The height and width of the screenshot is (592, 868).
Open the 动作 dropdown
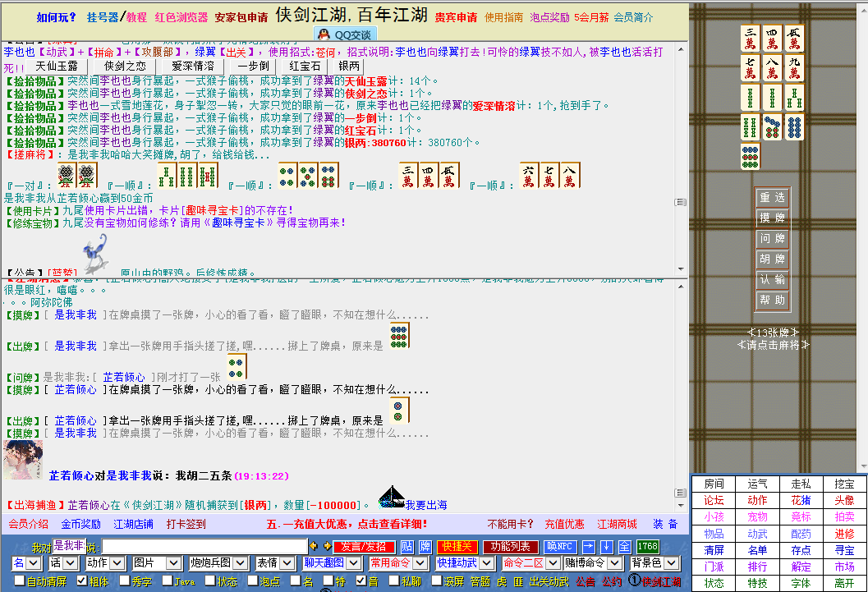coord(104,563)
